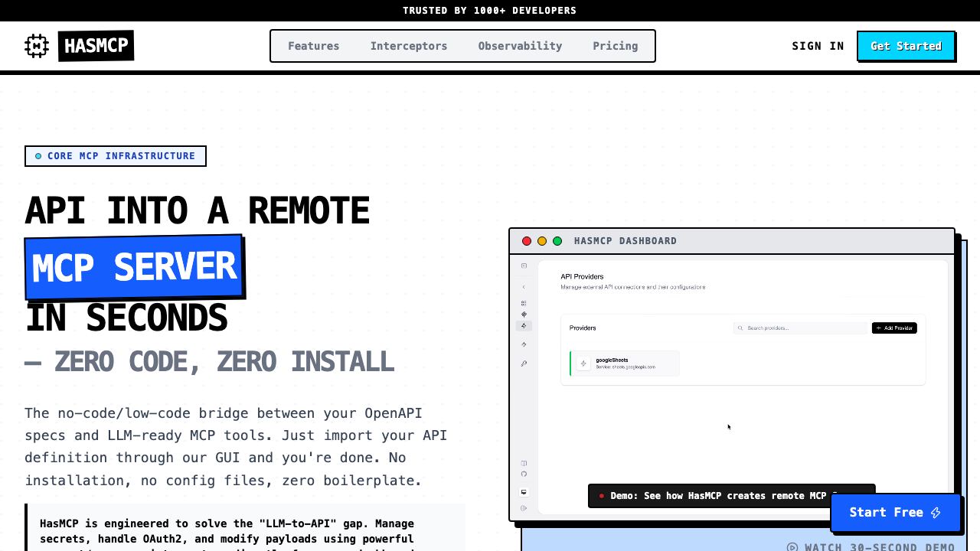Open the layers sidebar icon in dashboard

point(524,315)
